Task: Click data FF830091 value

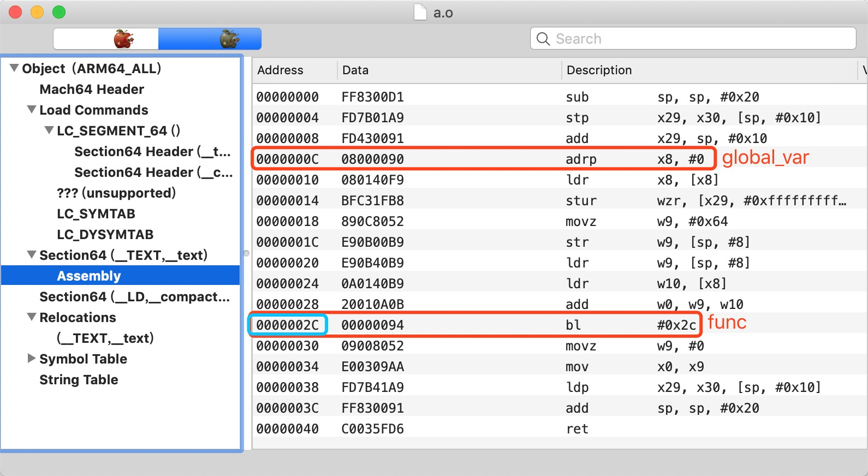Action: pyautogui.click(x=373, y=408)
